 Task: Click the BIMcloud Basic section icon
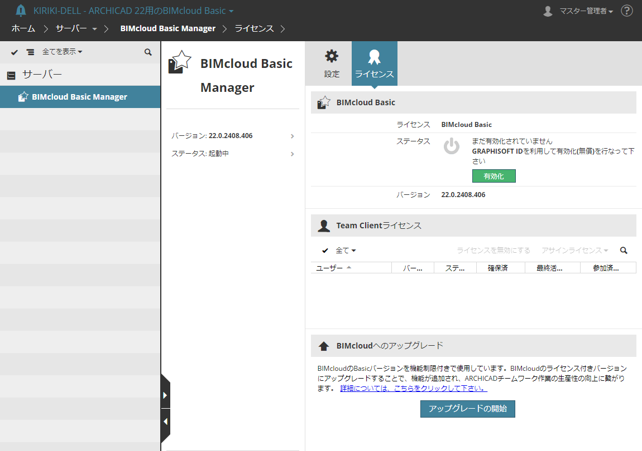click(x=323, y=102)
